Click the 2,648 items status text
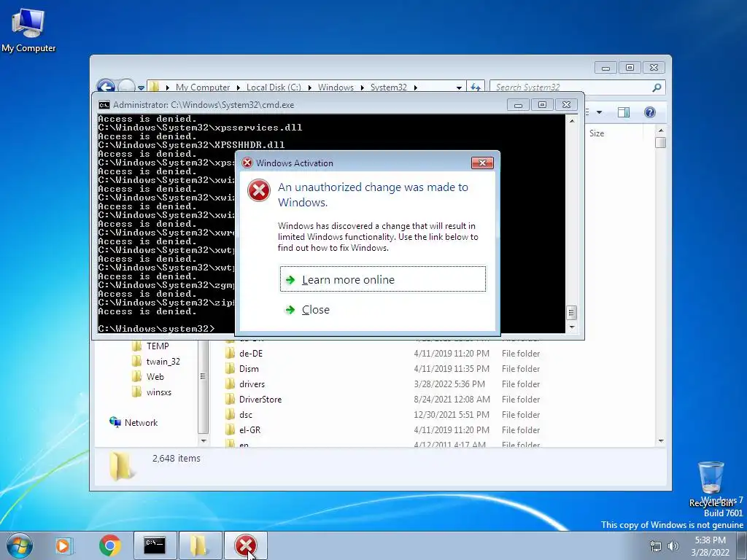This screenshot has width=747, height=560. click(x=177, y=459)
